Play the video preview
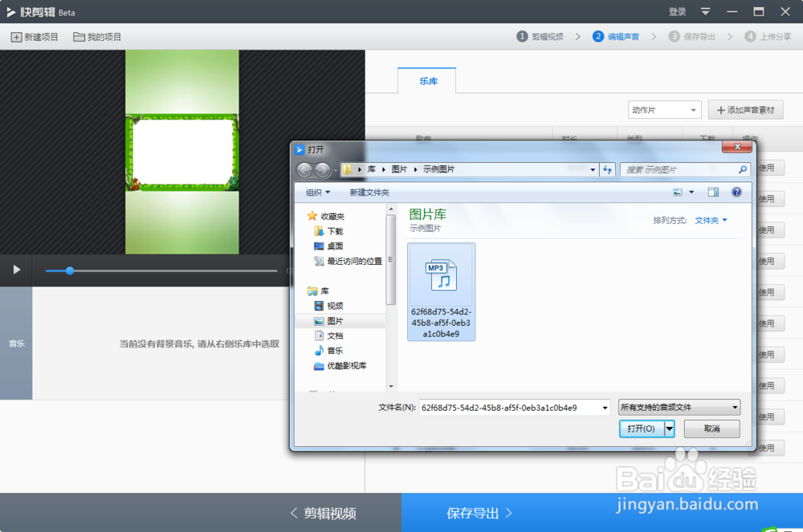The image size is (803, 532). [16, 270]
